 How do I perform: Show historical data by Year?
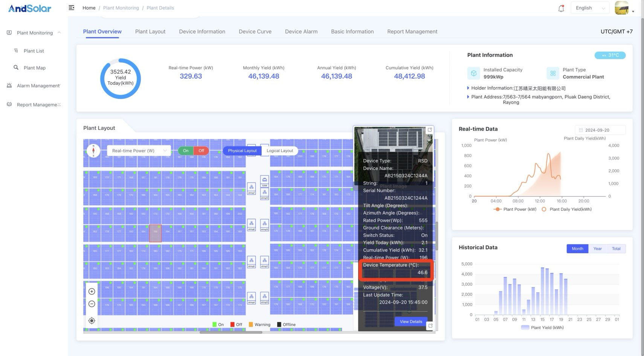tap(598, 249)
